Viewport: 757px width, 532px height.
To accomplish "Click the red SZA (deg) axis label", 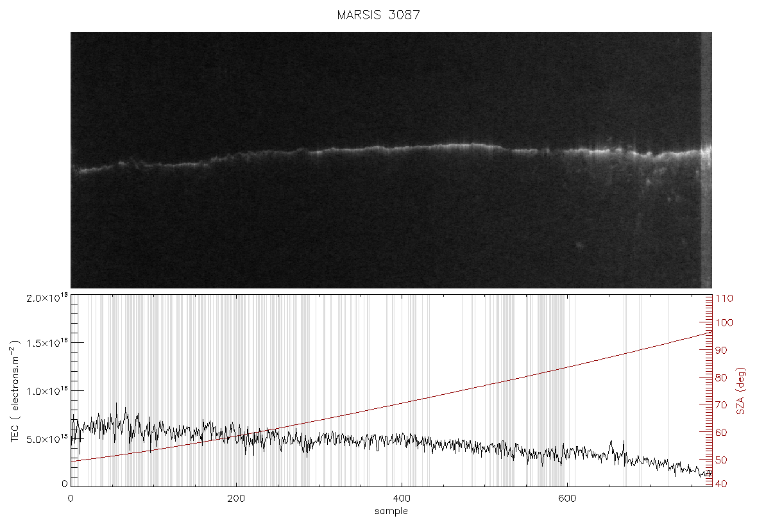I will pyautogui.click(x=741, y=391).
